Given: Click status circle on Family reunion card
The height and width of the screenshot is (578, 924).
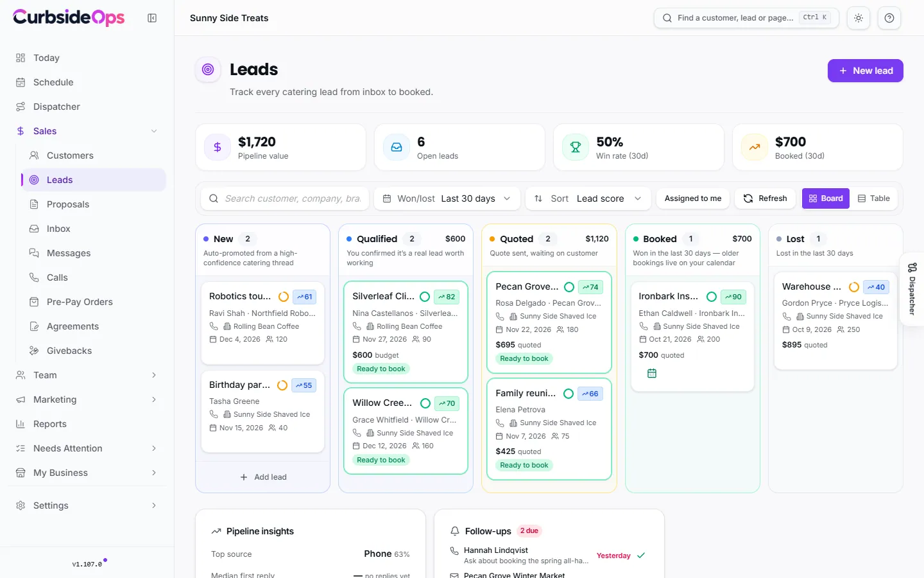Looking at the screenshot, I should point(569,394).
